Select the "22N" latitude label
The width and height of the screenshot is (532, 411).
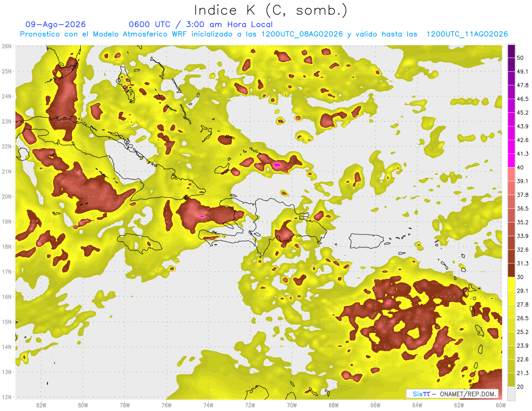pos(7,146)
